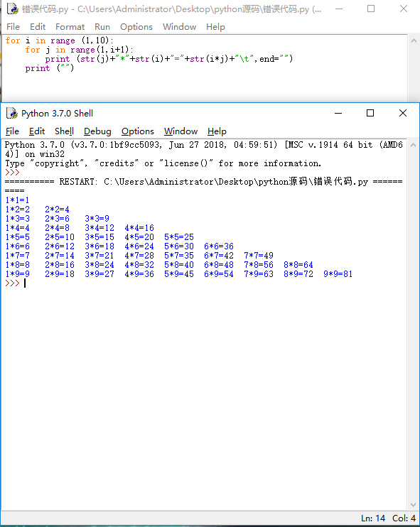Click the Python 3.7.0 version banner line

[x=203, y=149]
